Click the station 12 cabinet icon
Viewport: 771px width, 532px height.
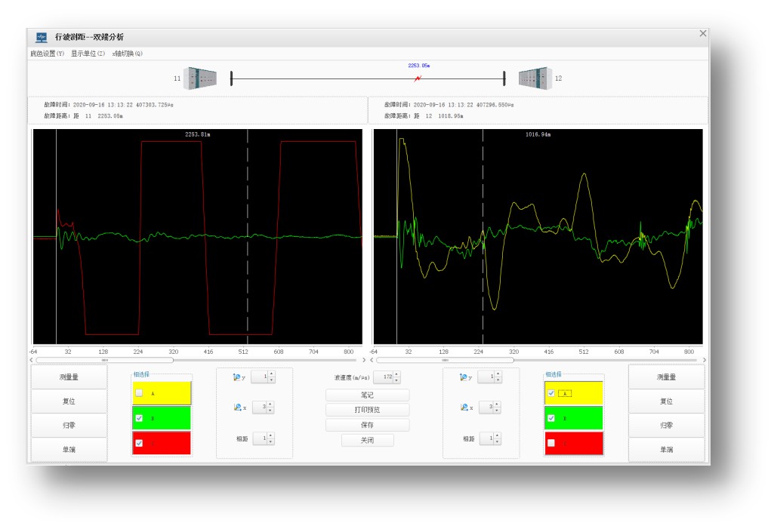pos(535,78)
